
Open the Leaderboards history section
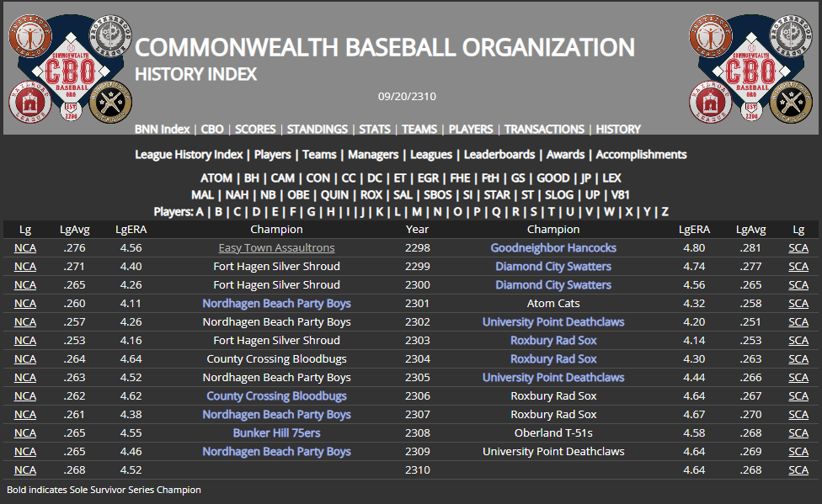coord(499,155)
